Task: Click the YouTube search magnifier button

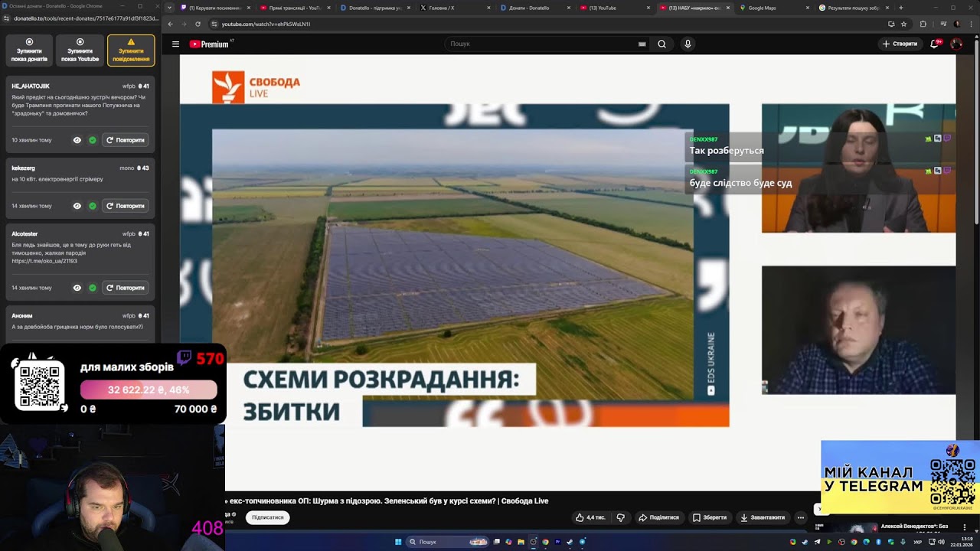Action: 661,44
